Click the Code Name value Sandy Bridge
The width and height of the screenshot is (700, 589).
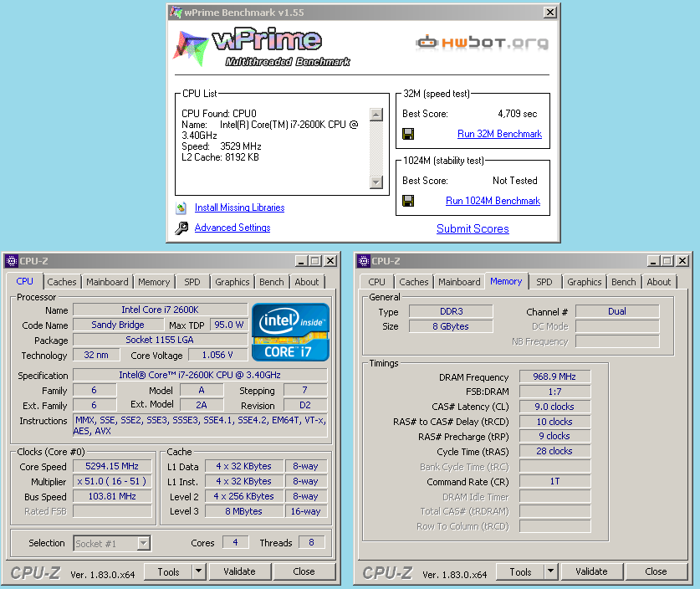click(118, 325)
